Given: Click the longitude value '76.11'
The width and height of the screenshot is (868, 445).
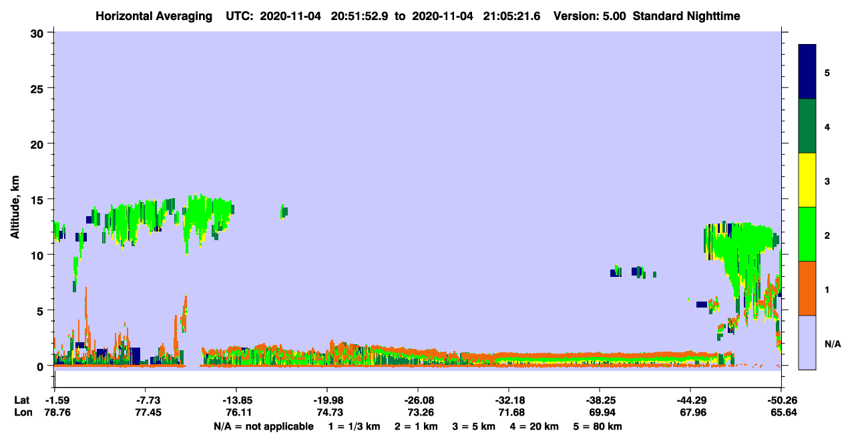Looking at the screenshot, I should click(x=239, y=412).
